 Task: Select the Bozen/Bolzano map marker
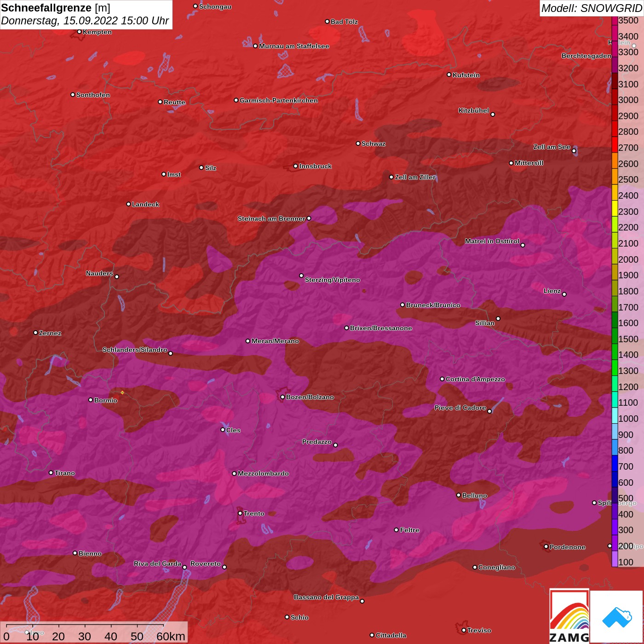click(x=282, y=397)
